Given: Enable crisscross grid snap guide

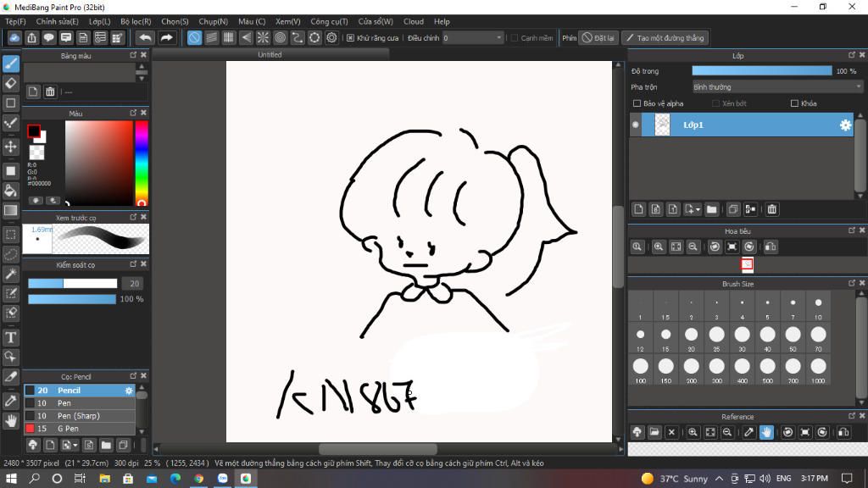Looking at the screenshot, I should [229, 37].
